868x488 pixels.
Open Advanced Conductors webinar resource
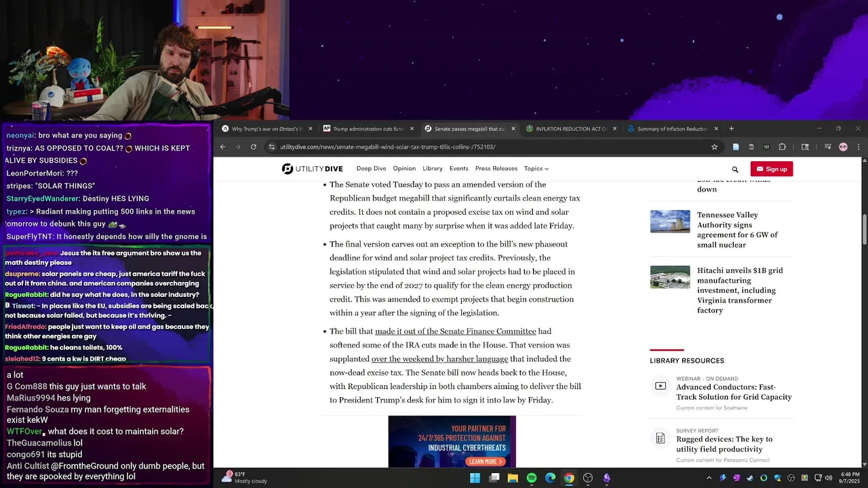[734, 392]
